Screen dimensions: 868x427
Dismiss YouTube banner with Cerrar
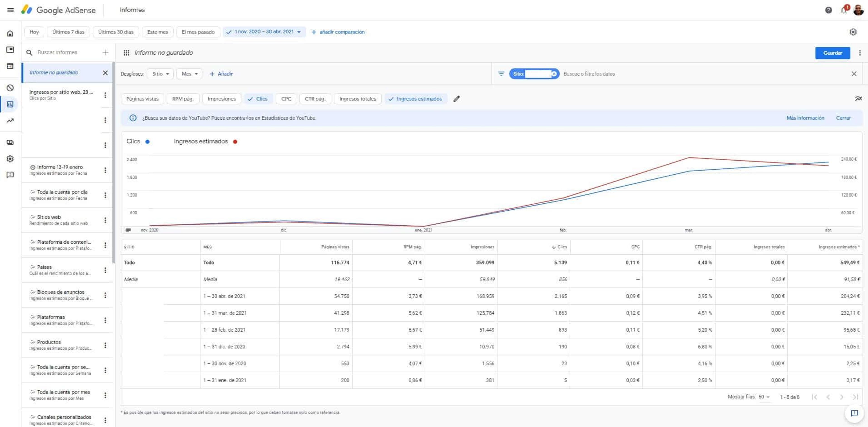843,118
